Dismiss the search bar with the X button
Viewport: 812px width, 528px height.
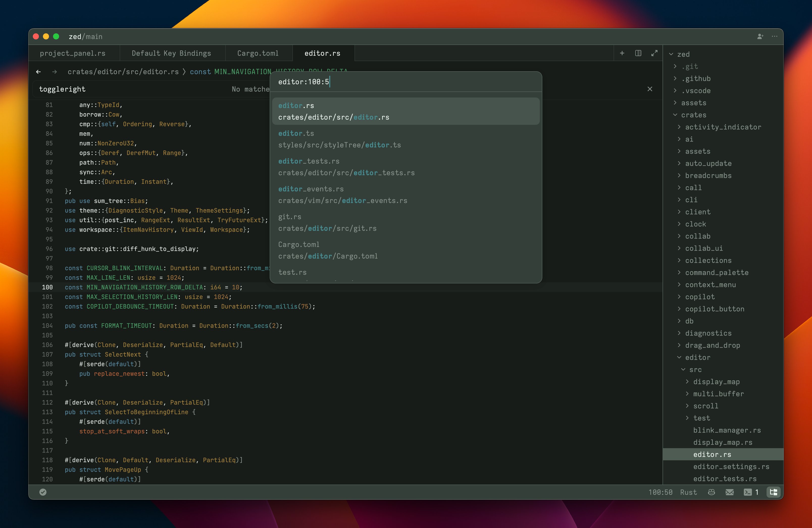[650, 89]
